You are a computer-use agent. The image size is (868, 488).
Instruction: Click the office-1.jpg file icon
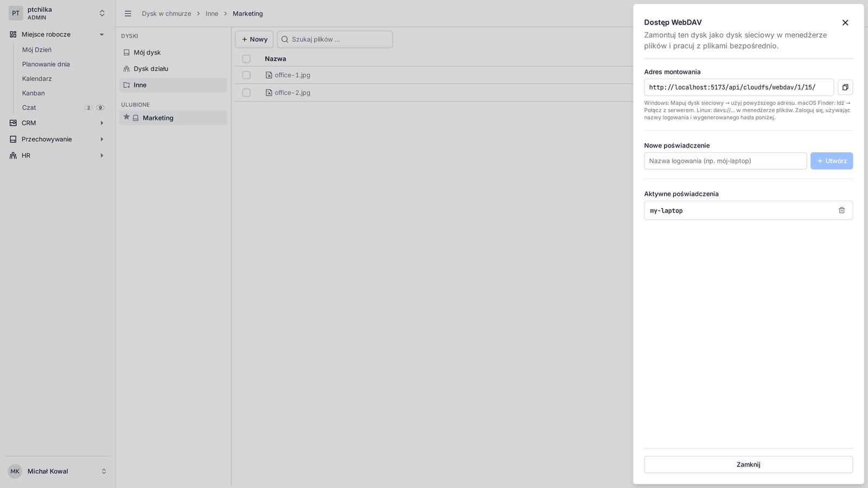click(269, 75)
